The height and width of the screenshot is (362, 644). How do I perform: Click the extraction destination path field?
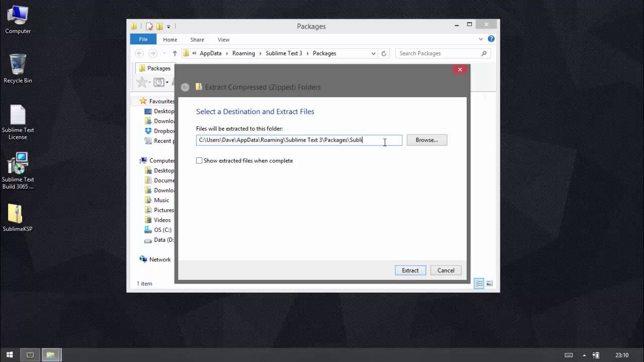tap(299, 140)
